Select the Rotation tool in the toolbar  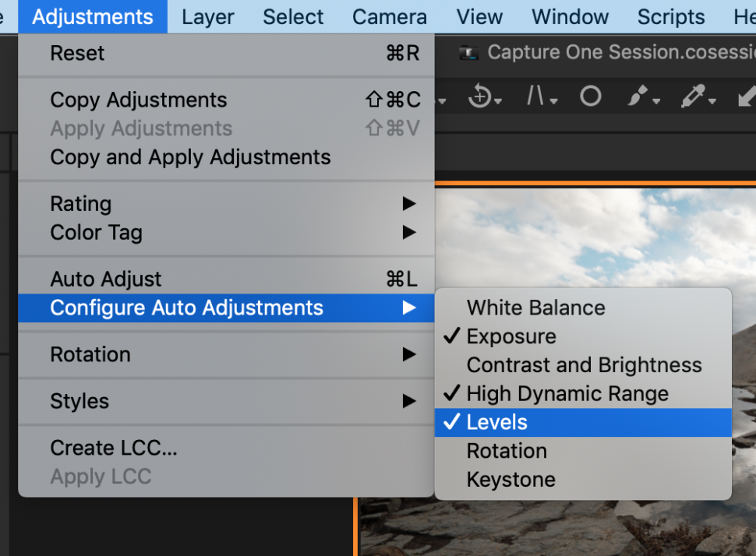[x=482, y=98]
